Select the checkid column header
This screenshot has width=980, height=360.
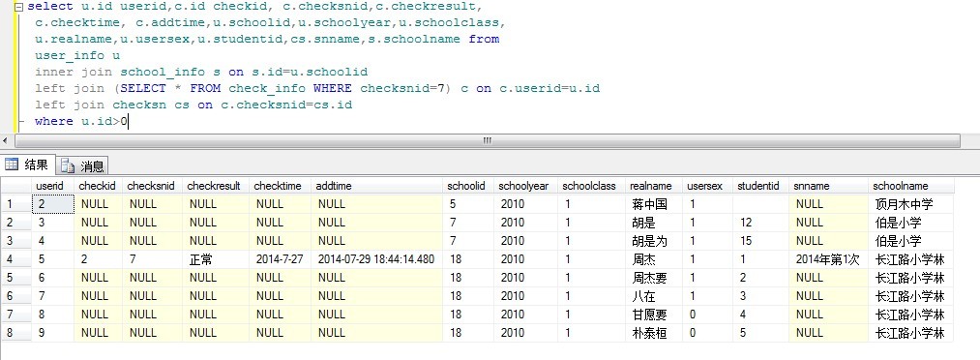click(98, 186)
